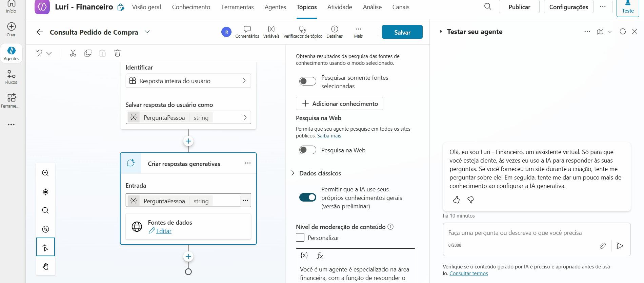
Task: Expand Resposta inteira do usuário selector
Action: pyautogui.click(x=188, y=81)
